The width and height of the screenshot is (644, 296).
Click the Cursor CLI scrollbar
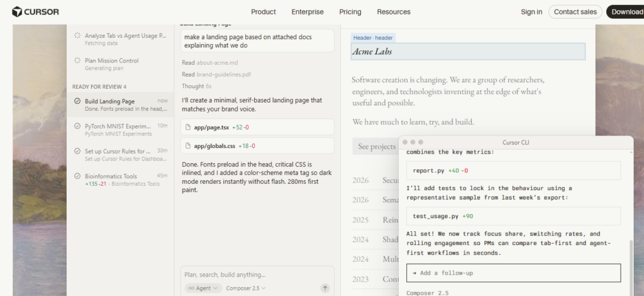pyautogui.click(x=631, y=270)
